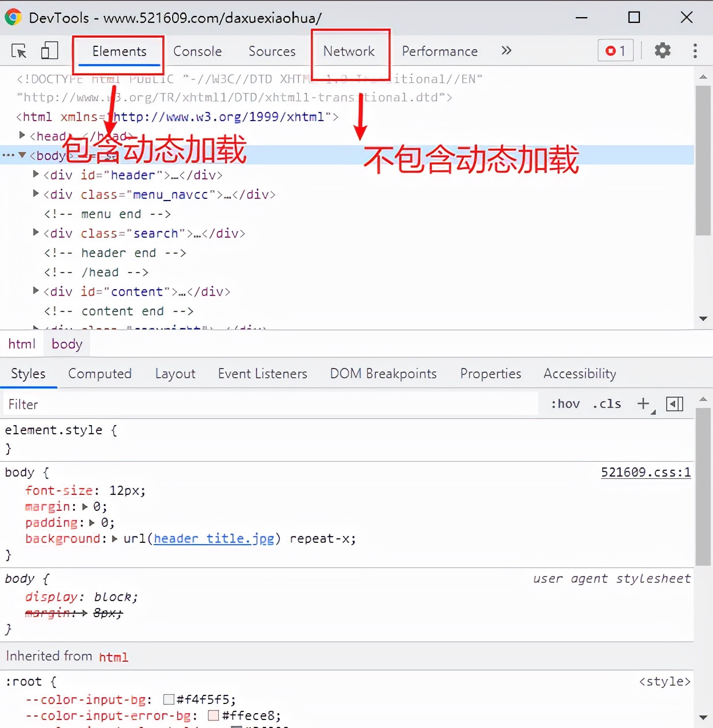Follow the header_title.jpg URL link

[214, 539]
